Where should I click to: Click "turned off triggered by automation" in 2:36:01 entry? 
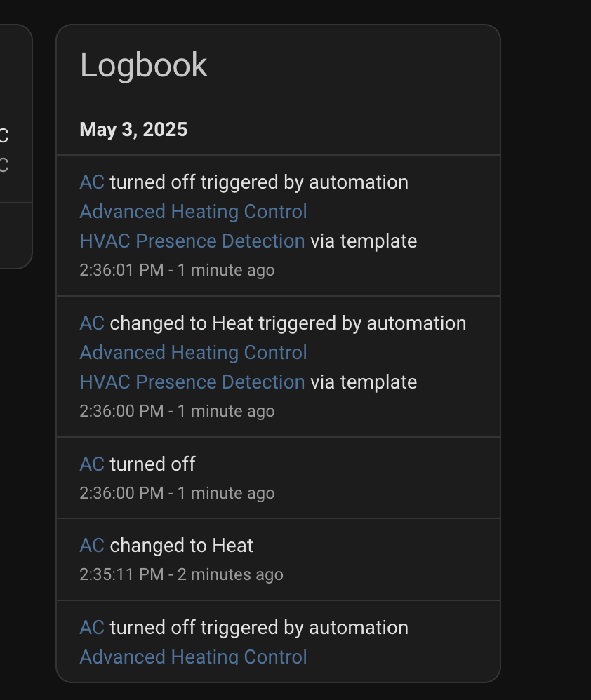coord(259,182)
